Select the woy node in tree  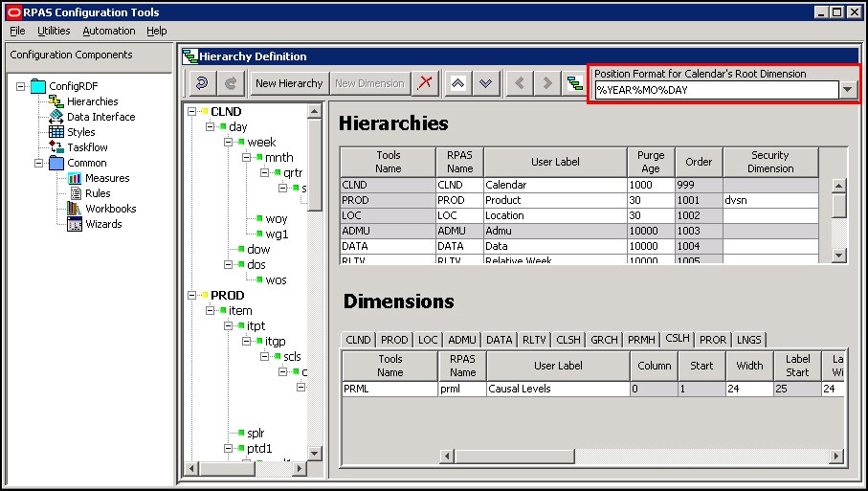(277, 218)
